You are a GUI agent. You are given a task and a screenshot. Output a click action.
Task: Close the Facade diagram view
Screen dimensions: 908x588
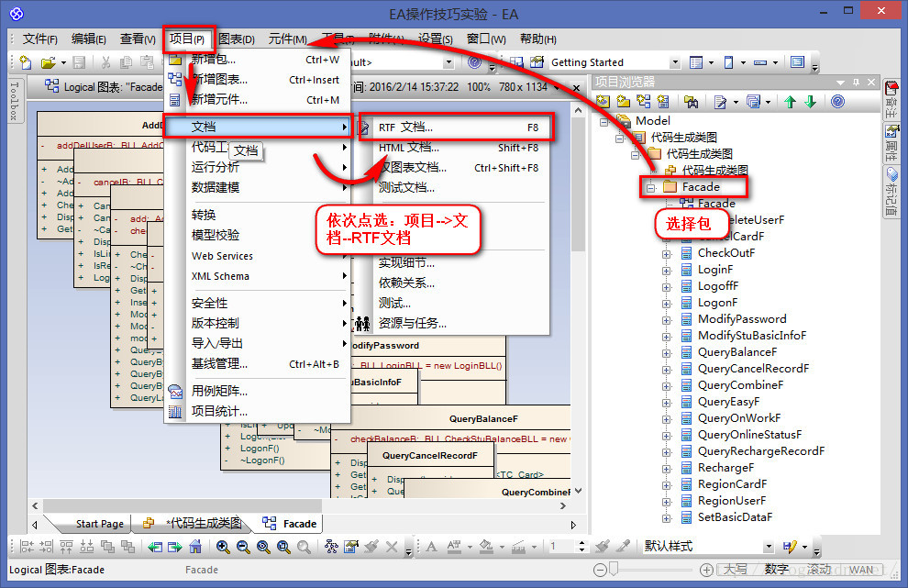click(x=576, y=87)
